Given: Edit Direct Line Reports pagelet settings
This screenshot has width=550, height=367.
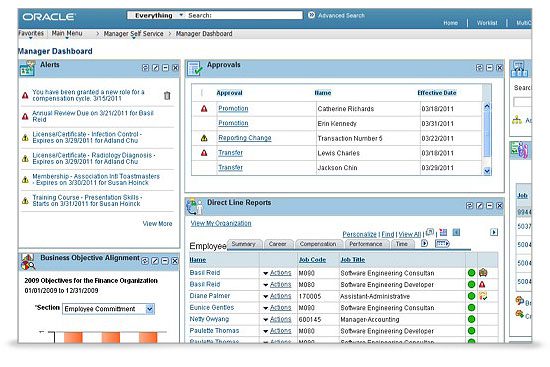Looking at the screenshot, I should pos(479,206).
